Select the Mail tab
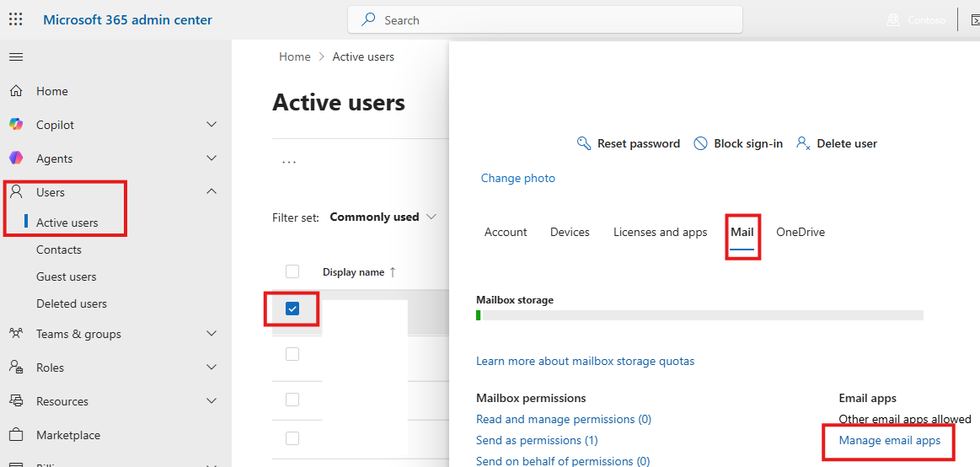Viewport: 980px width, 467px height. tap(742, 232)
